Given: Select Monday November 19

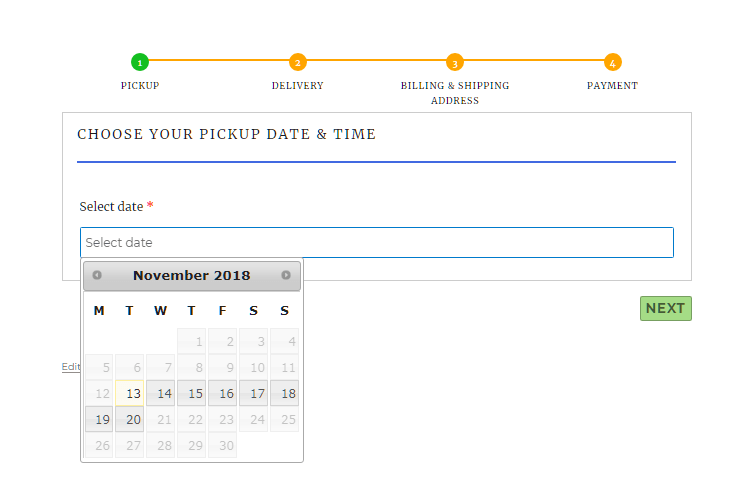Looking at the screenshot, I should coord(99,420).
